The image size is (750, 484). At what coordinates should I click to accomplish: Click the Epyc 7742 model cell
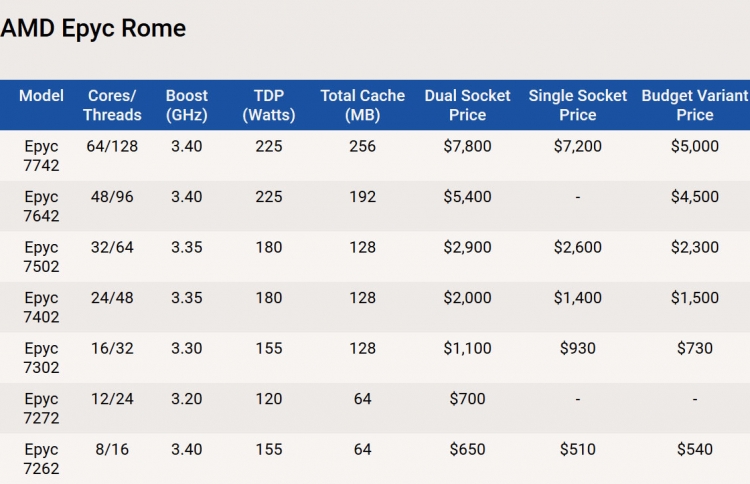pos(41,155)
